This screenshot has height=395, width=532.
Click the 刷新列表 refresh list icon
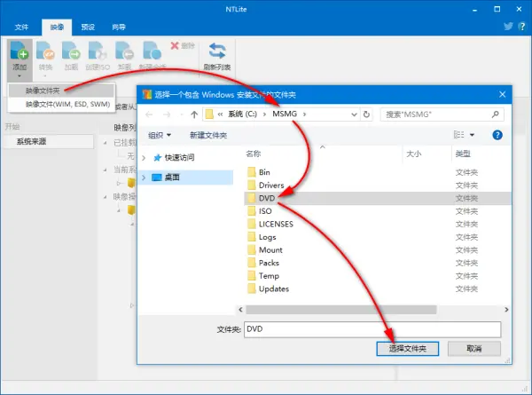(217, 51)
